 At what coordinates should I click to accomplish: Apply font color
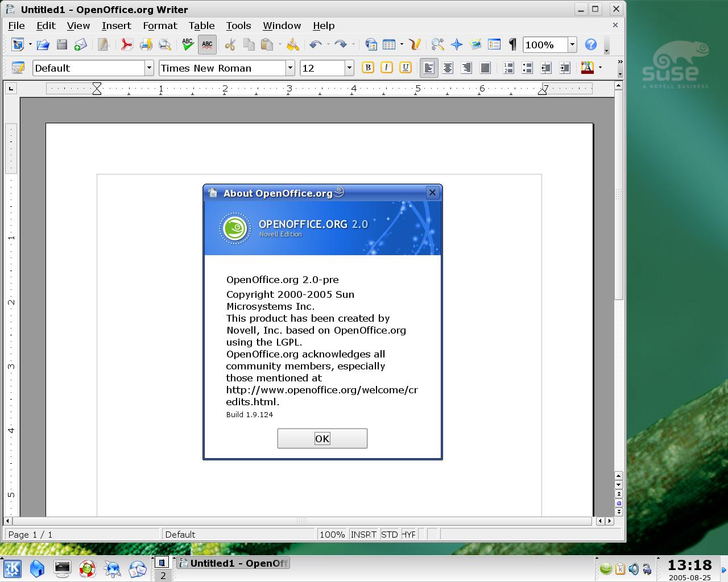click(588, 68)
